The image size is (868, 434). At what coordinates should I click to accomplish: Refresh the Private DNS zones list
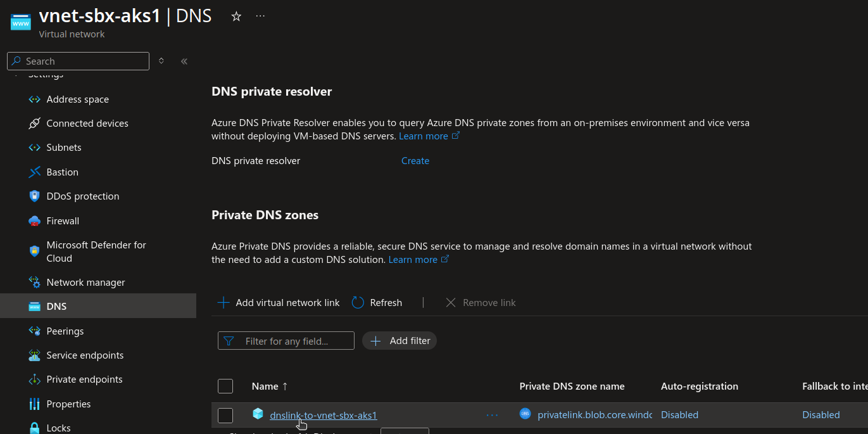coord(377,303)
